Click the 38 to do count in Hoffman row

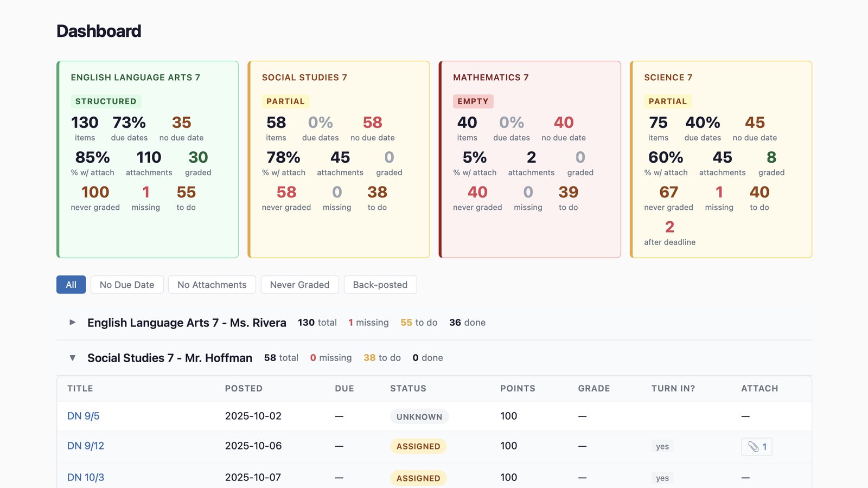coord(382,358)
